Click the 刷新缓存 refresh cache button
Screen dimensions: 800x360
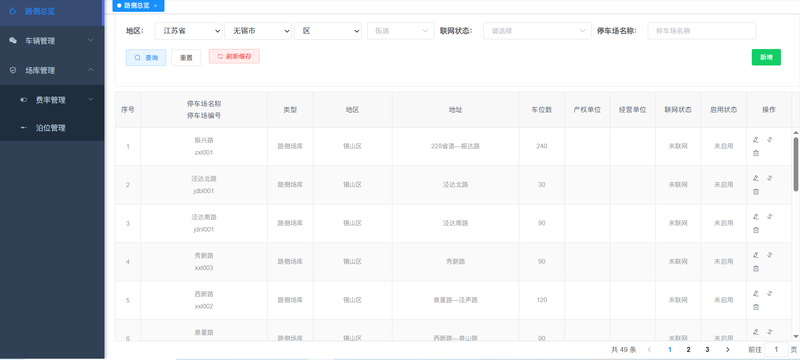[234, 56]
